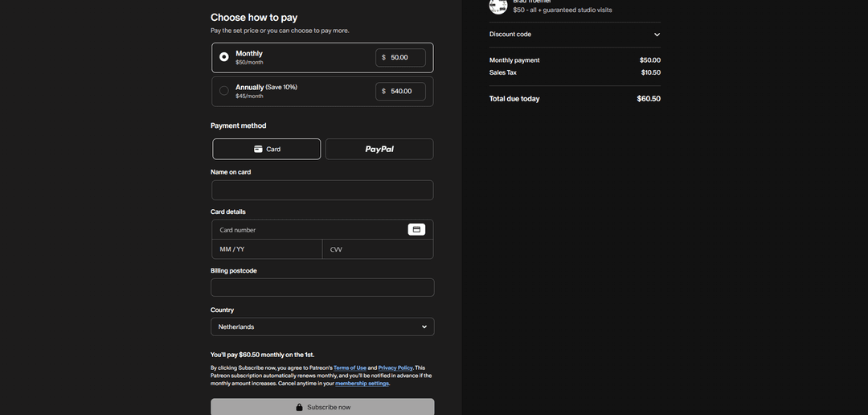The width and height of the screenshot is (868, 415).
Task: Click the card icon on Card button
Action: (258, 149)
